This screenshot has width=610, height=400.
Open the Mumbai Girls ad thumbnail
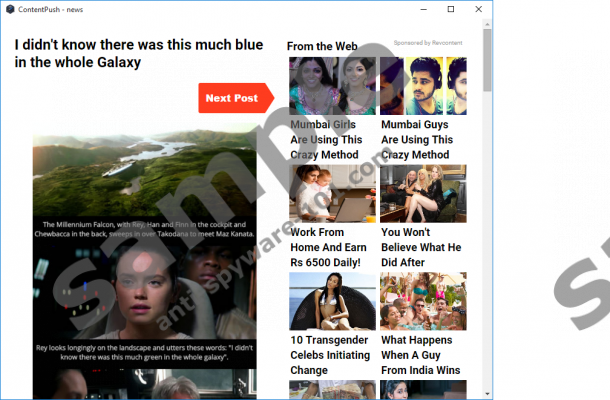pyautogui.click(x=332, y=86)
